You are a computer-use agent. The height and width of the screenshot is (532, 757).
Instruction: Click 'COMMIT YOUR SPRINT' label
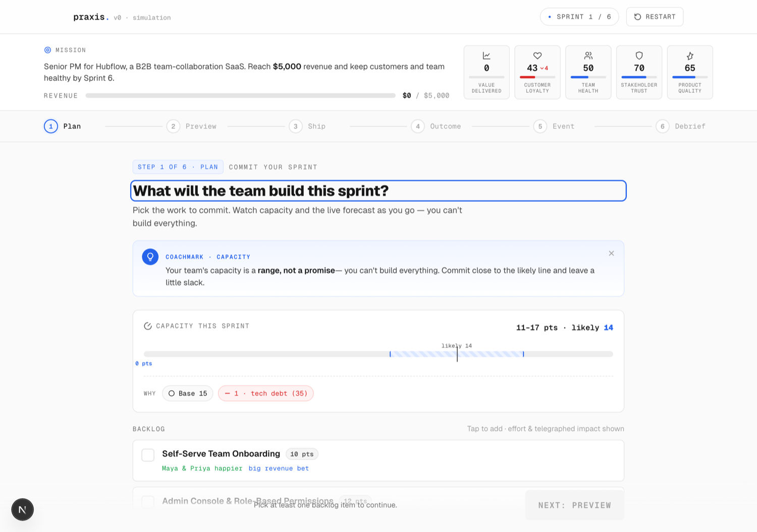tap(273, 167)
